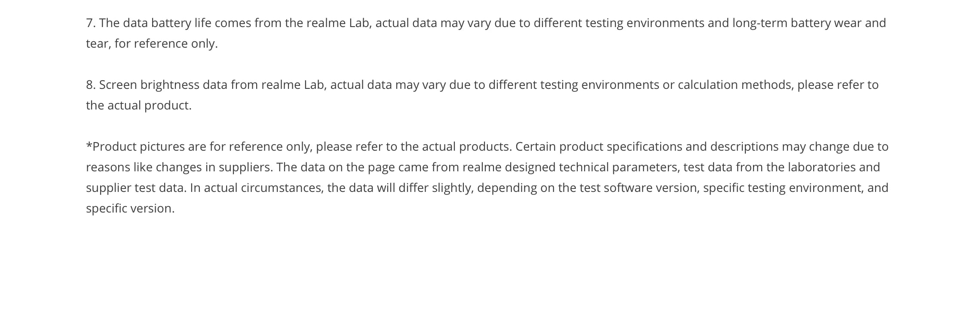The height and width of the screenshot is (328, 980).
Task: Click the line "the actual product."
Action: click(139, 106)
